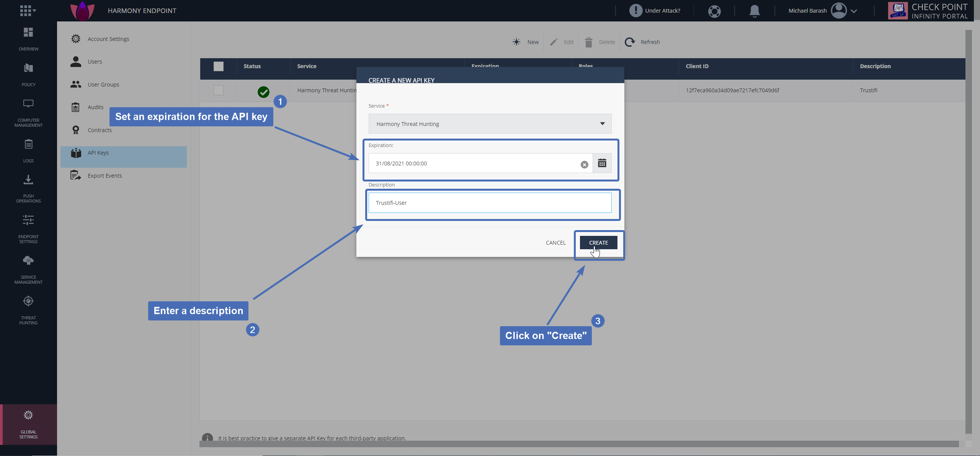Select User Groups menu item

[x=123, y=85]
